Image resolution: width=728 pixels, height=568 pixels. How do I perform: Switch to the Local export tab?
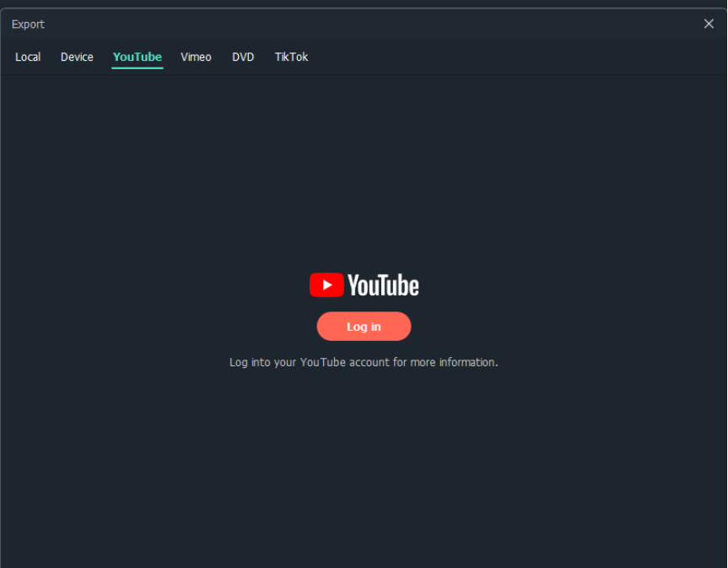pos(28,57)
